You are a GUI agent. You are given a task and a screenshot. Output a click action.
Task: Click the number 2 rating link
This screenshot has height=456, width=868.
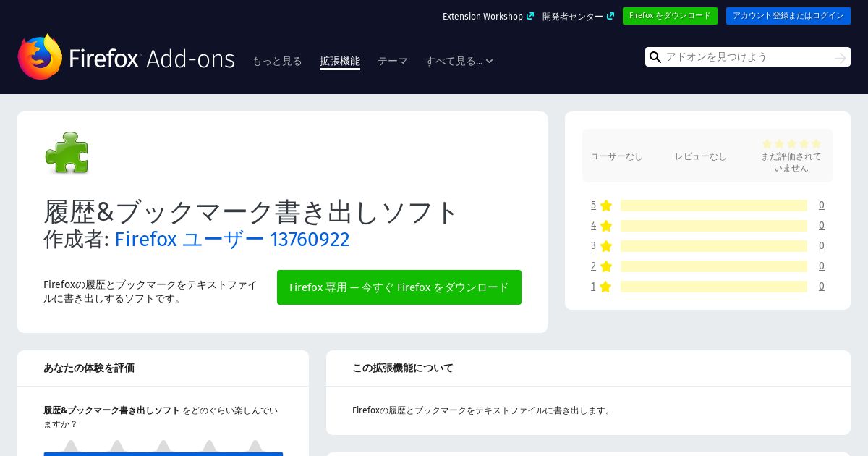click(593, 266)
